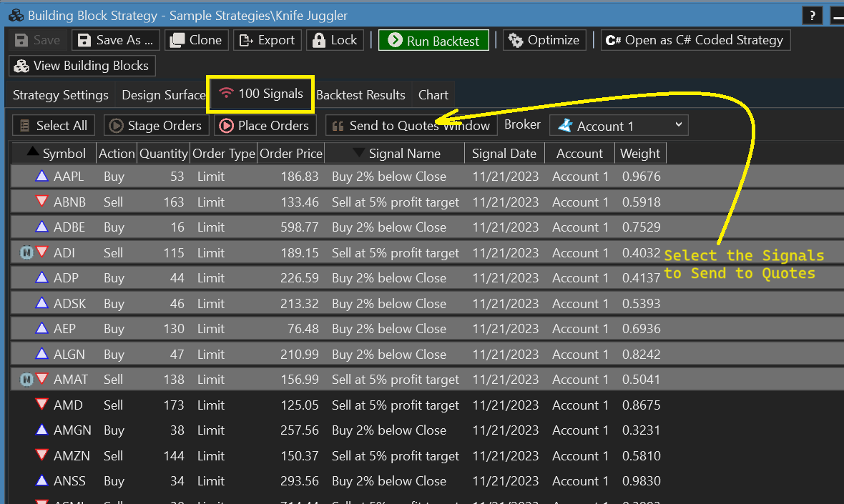Sort by Signal Name column header
The width and height of the screenshot is (844, 504).
click(403, 154)
